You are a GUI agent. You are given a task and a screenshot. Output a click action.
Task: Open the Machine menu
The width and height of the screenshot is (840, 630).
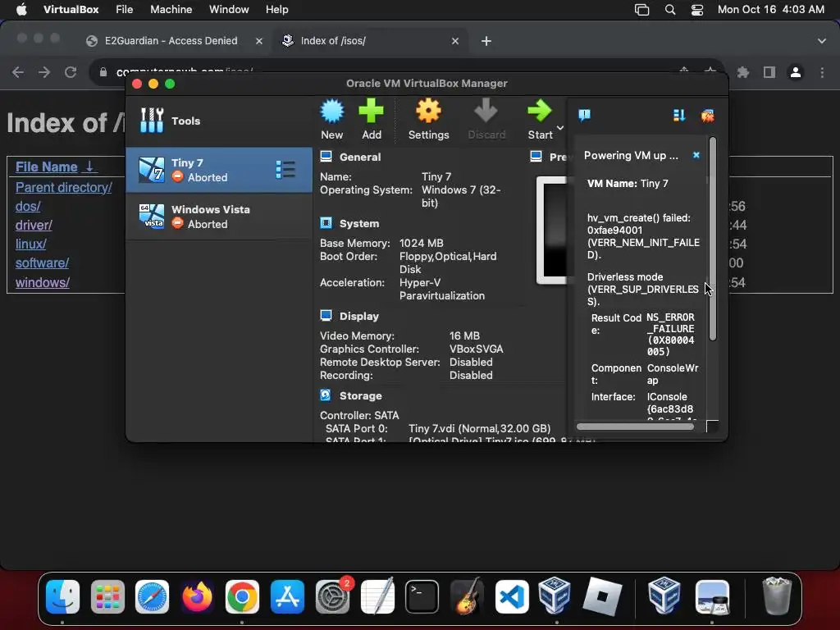pos(171,10)
